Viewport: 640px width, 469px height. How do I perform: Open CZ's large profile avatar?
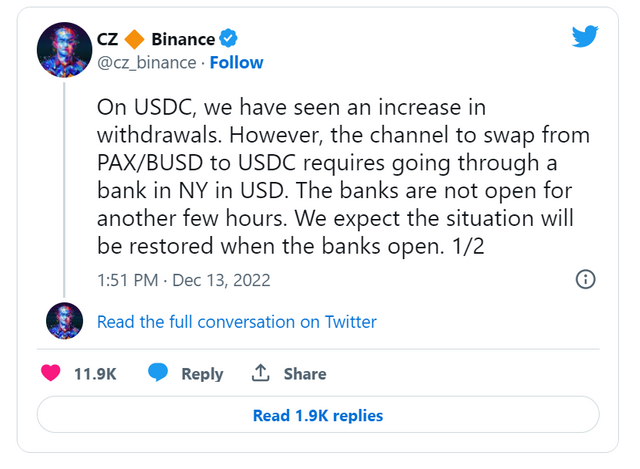(65, 49)
